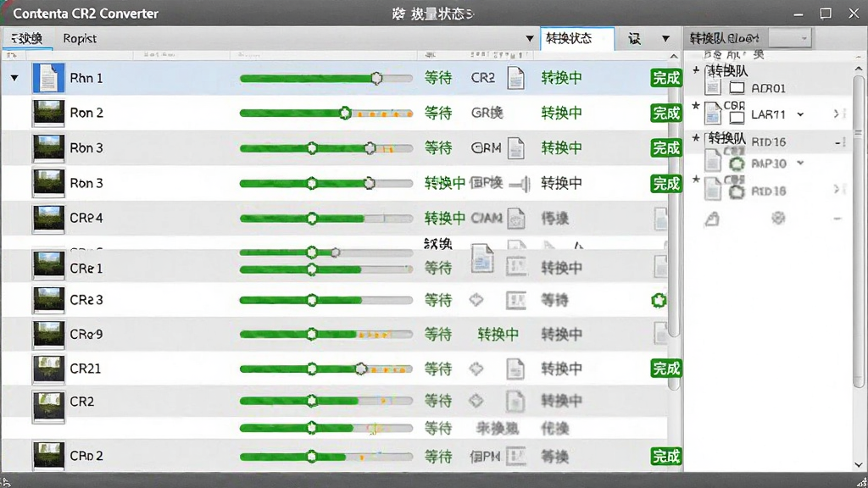The image size is (868, 488).
Task: Click the 完成 button in Ron 2 row
Action: [x=666, y=113]
